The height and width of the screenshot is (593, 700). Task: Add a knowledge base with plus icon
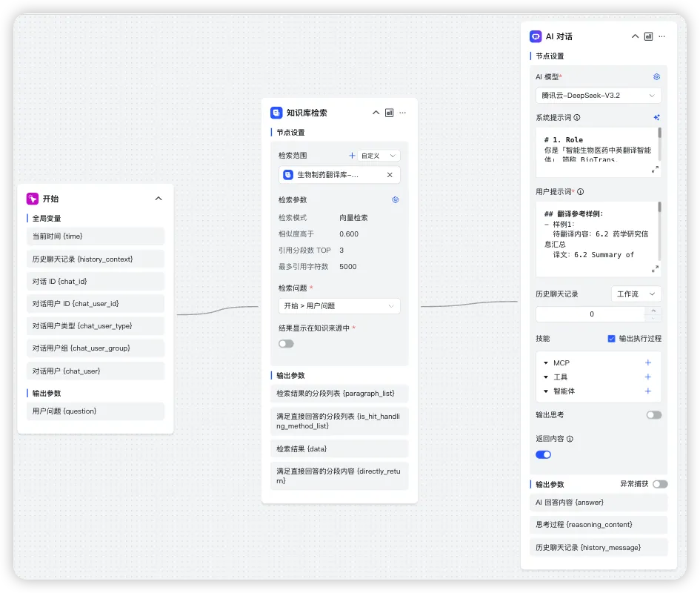[x=352, y=156]
